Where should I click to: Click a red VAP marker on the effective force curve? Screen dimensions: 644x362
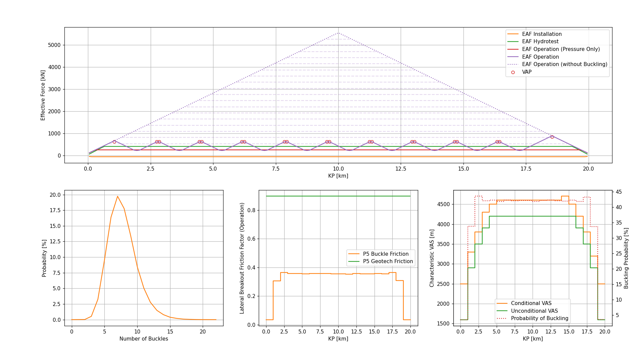[114, 142]
